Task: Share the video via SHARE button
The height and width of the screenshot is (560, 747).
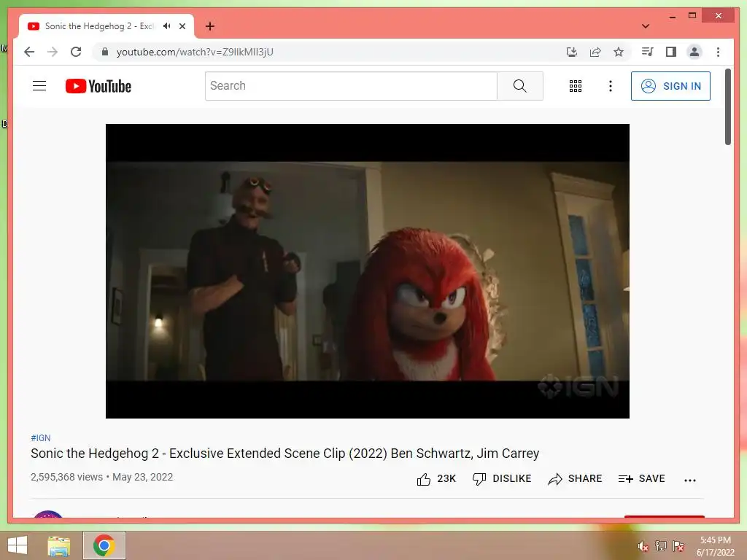Action: click(x=575, y=478)
